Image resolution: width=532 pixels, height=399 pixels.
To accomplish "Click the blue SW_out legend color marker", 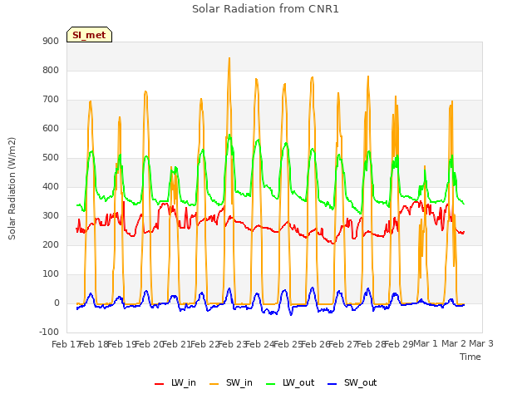I will 332,384.
